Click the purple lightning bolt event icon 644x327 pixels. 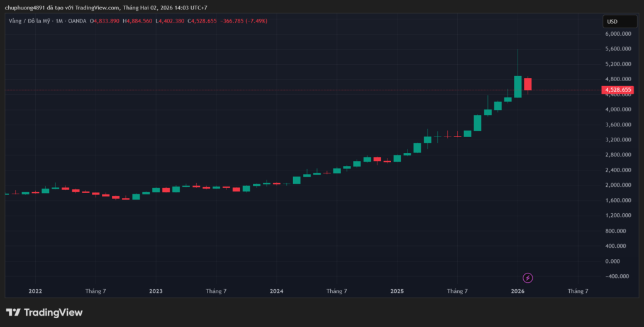(x=528, y=278)
